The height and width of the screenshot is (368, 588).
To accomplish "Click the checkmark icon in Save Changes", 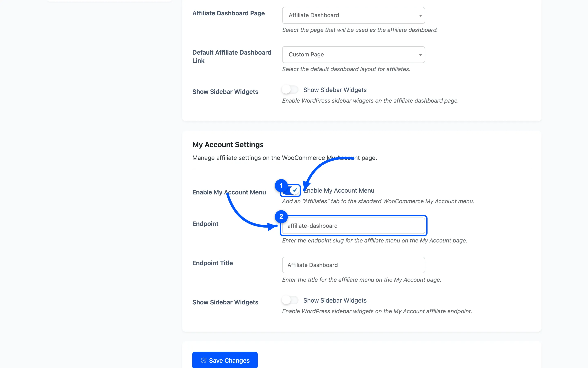I will point(203,360).
